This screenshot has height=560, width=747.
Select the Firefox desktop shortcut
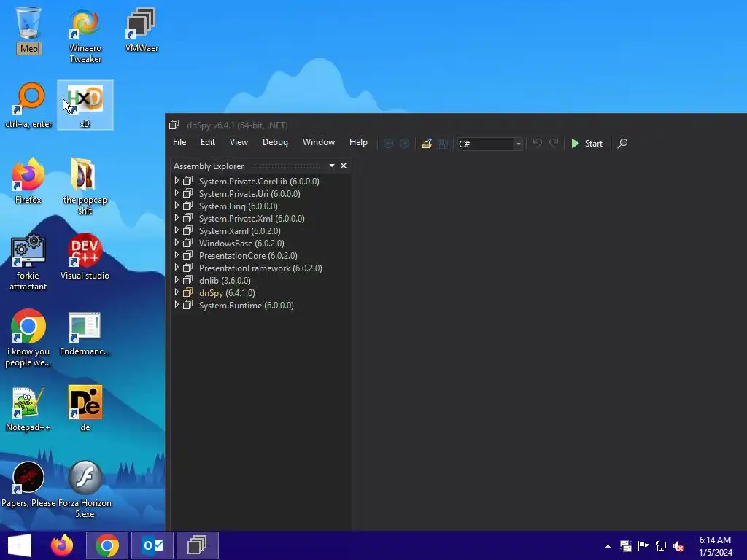click(x=28, y=182)
